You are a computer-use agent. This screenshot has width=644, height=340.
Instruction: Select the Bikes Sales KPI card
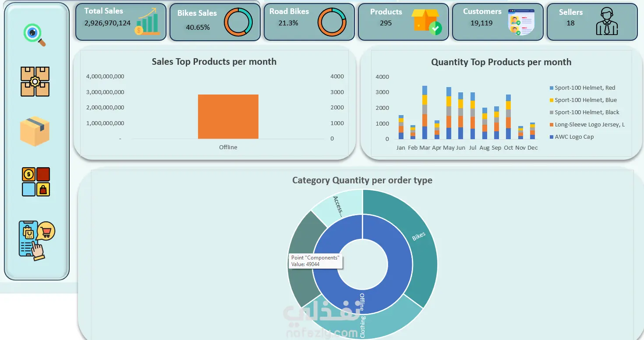pos(215,22)
